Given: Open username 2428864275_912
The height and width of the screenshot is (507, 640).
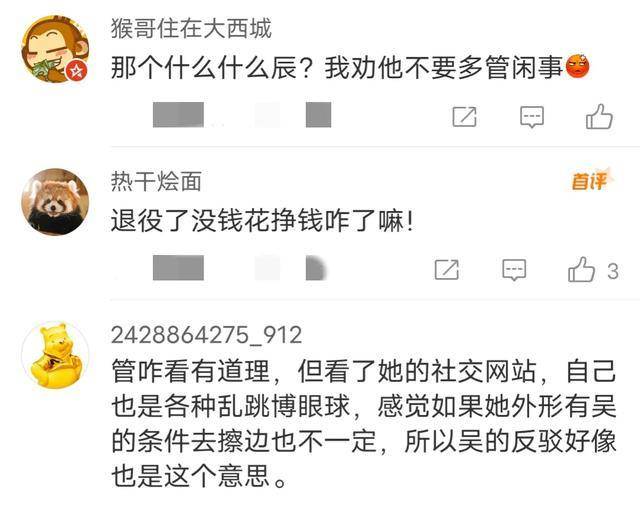Looking at the screenshot, I should tap(207, 335).
